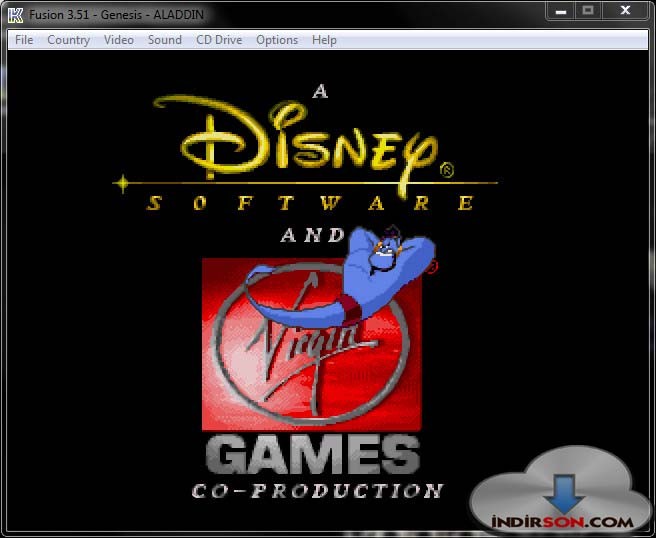Close the Fusion emulator window
656x538 pixels.
pos(625,11)
